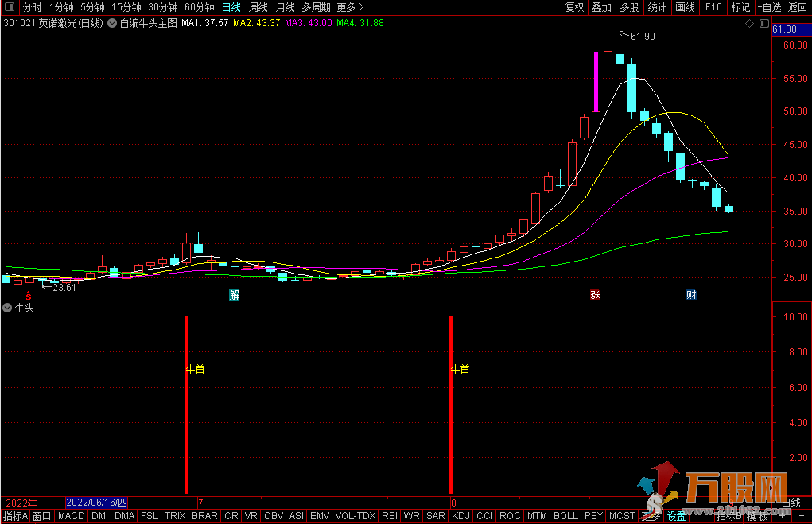
Task: Select the 60分钟 period
Action: pos(200,7)
